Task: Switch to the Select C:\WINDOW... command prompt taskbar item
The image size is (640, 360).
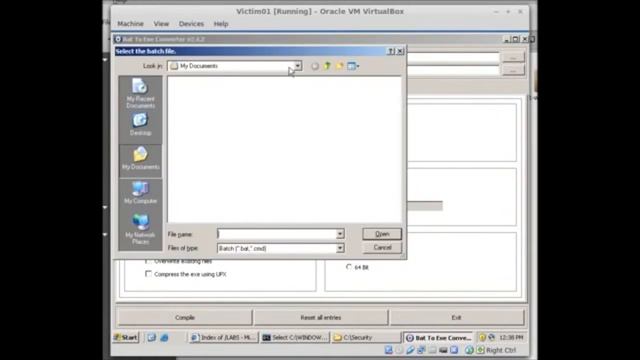Action: 295,338
